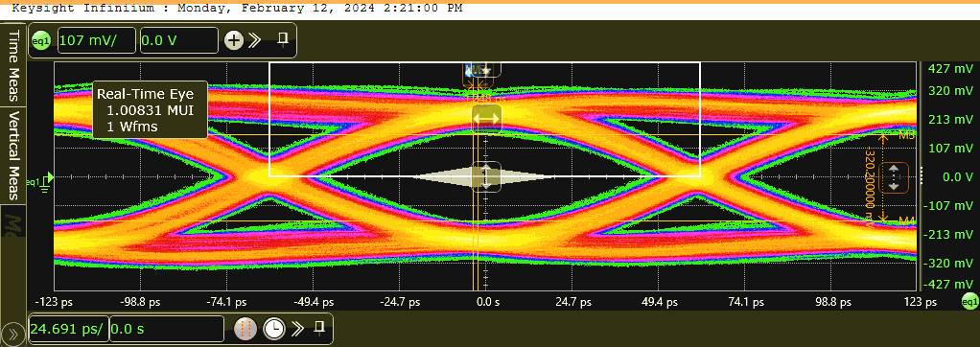Click the M3/M4 vertical marker adjuster

click(x=893, y=177)
